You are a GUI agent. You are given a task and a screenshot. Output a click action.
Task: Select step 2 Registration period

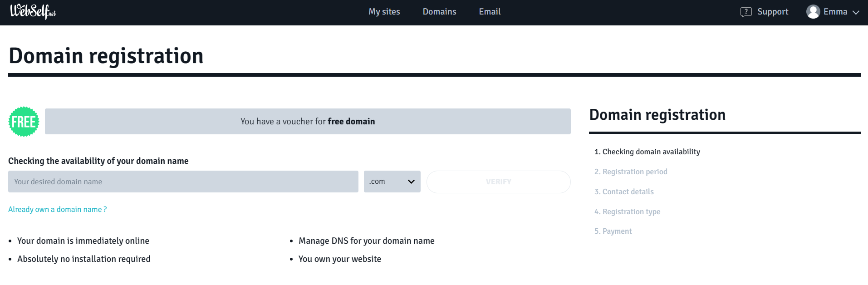(x=631, y=172)
